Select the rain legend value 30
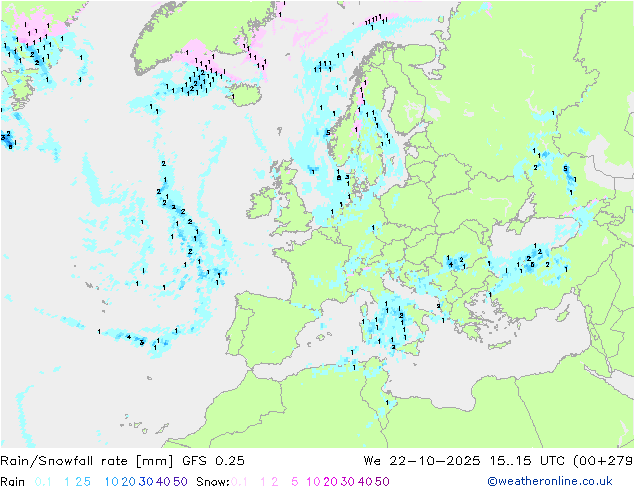Viewport: 634px width, 490px height. 146,482
